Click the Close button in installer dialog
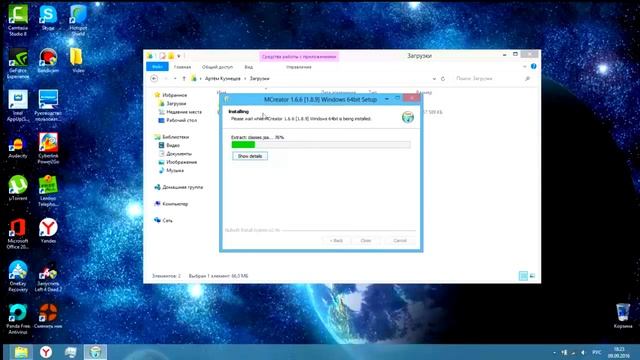This screenshot has height=360, width=640. 366,240
